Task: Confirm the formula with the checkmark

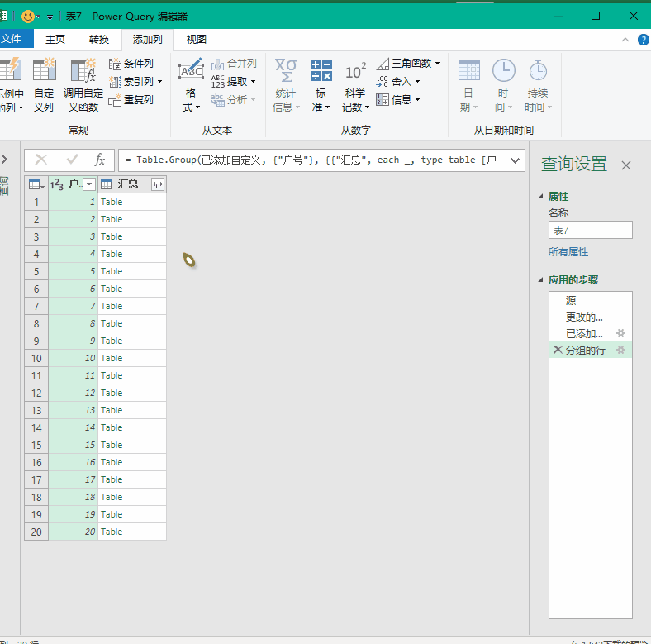Action: (x=72, y=160)
